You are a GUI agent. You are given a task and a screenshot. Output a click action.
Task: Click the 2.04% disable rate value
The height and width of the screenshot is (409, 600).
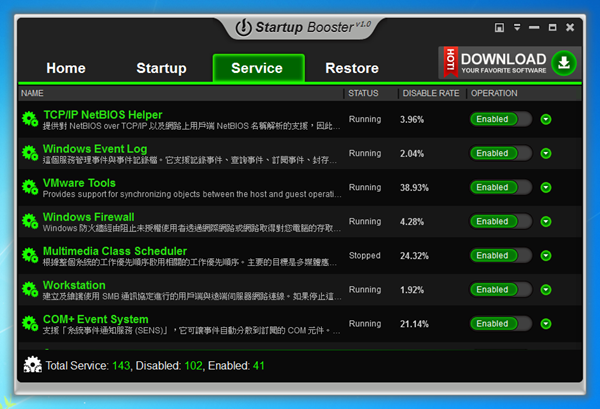(x=412, y=153)
